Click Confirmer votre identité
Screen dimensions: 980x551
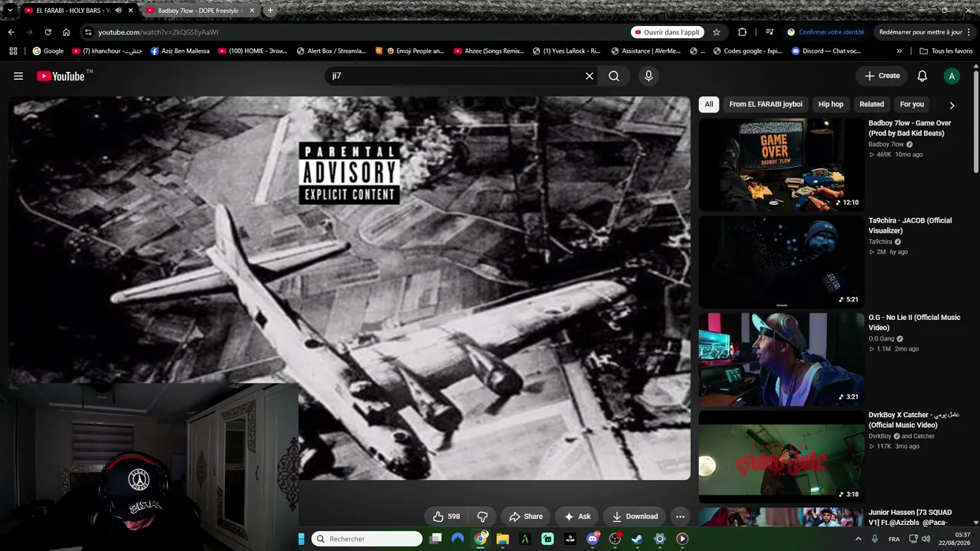[825, 32]
